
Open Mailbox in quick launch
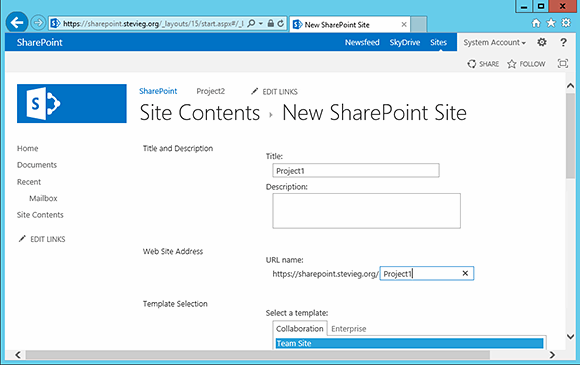click(43, 198)
